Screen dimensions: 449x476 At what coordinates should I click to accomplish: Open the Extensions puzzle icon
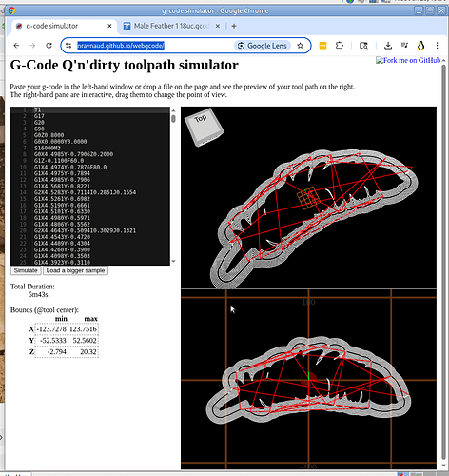(340, 46)
